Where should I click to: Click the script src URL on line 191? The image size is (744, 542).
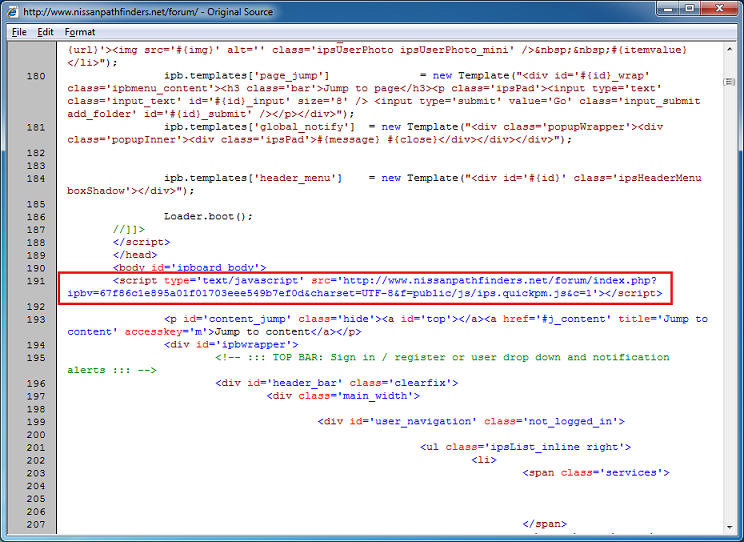coord(362,287)
